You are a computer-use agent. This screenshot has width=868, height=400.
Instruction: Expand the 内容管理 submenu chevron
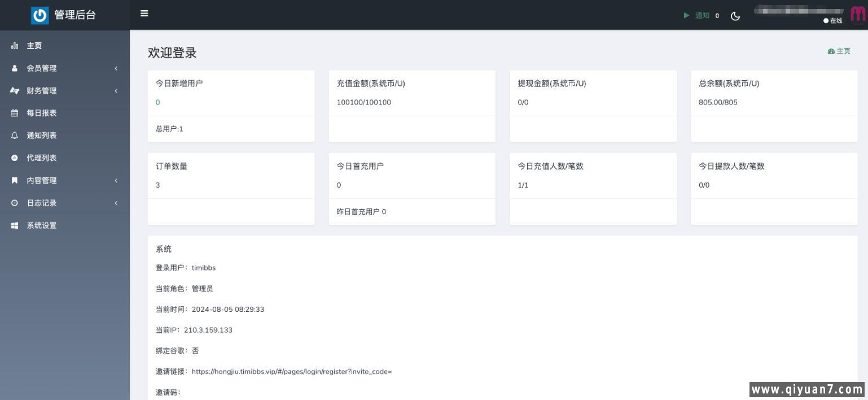point(116,181)
